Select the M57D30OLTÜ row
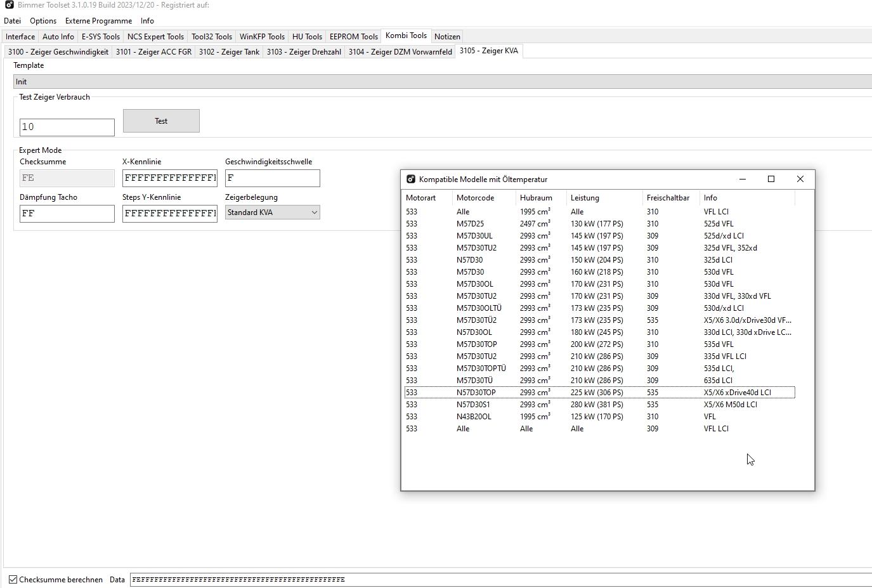This screenshot has width=872, height=588. [599, 308]
